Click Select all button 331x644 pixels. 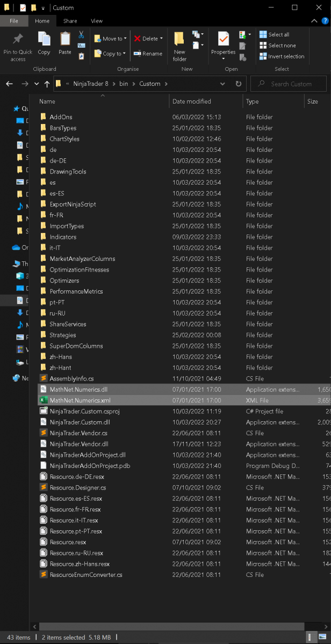274,34
